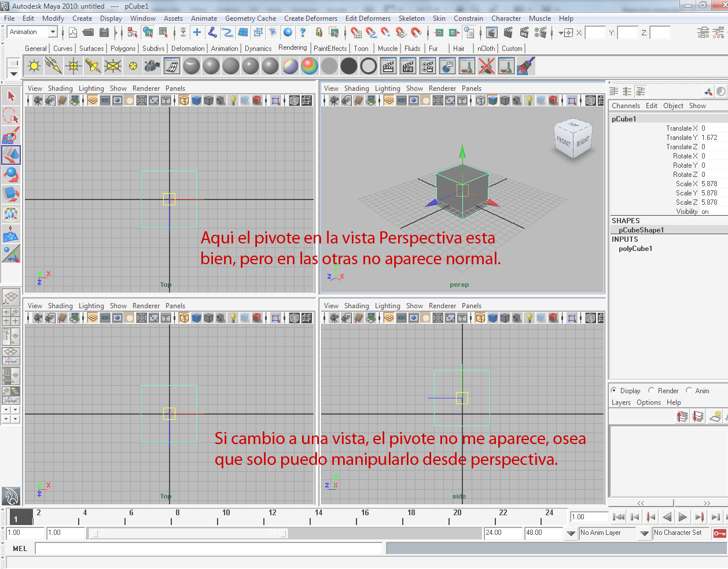728x569 pixels.
Task: Play the animation backwards
Action: pyautogui.click(x=667, y=517)
